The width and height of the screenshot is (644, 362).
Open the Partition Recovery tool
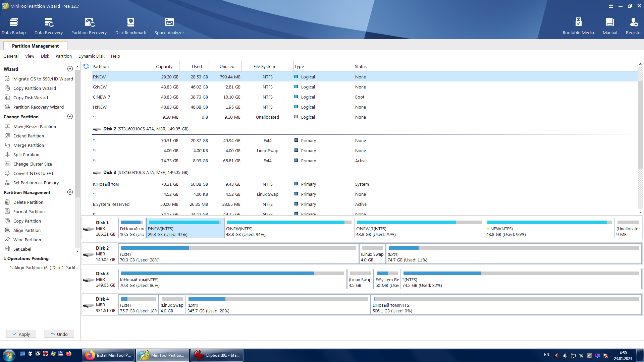[89, 26]
